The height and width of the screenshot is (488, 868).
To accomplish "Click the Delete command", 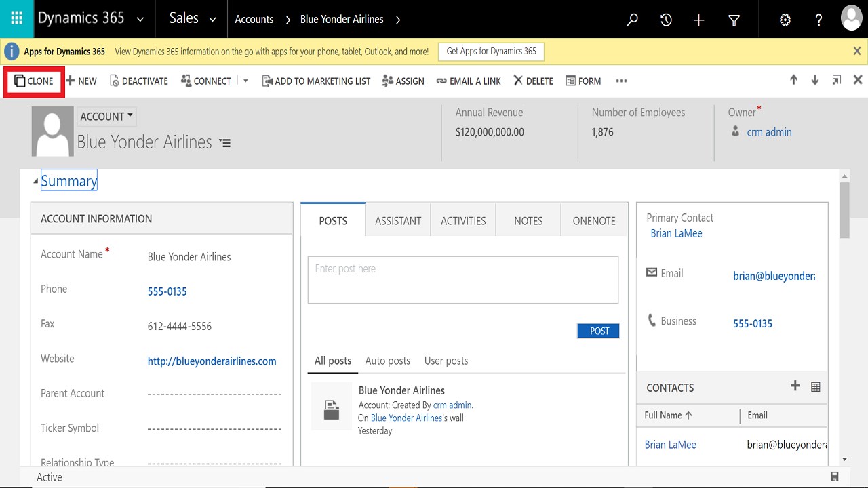I will [x=533, y=81].
